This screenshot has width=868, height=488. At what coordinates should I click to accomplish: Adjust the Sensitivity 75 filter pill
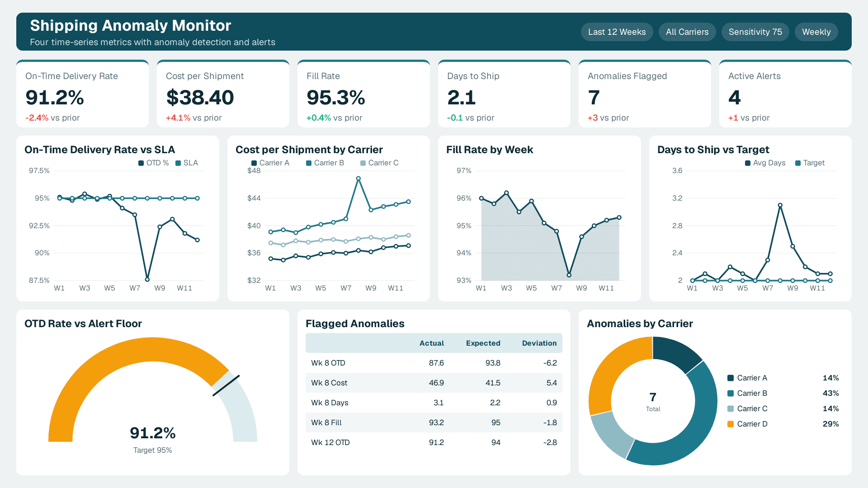(755, 32)
